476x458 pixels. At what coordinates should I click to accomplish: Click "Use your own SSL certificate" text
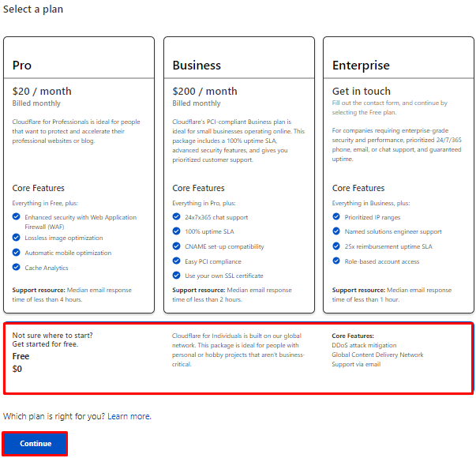click(x=224, y=276)
